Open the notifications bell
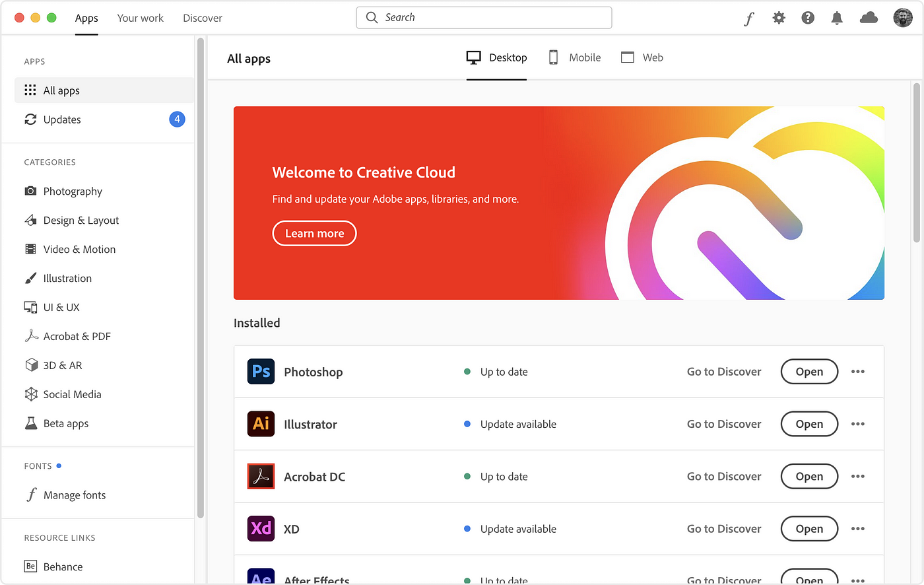The height and width of the screenshot is (585, 924). (837, 18)
